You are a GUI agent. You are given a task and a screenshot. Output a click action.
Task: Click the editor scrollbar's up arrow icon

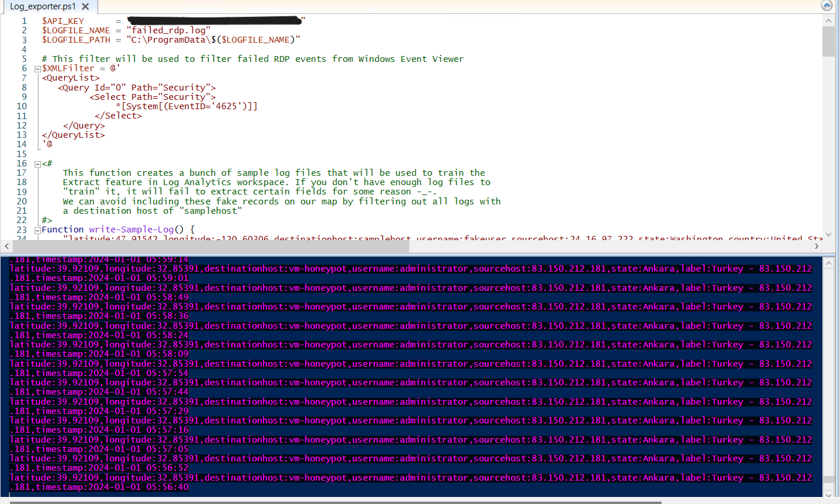coord(829,19)
